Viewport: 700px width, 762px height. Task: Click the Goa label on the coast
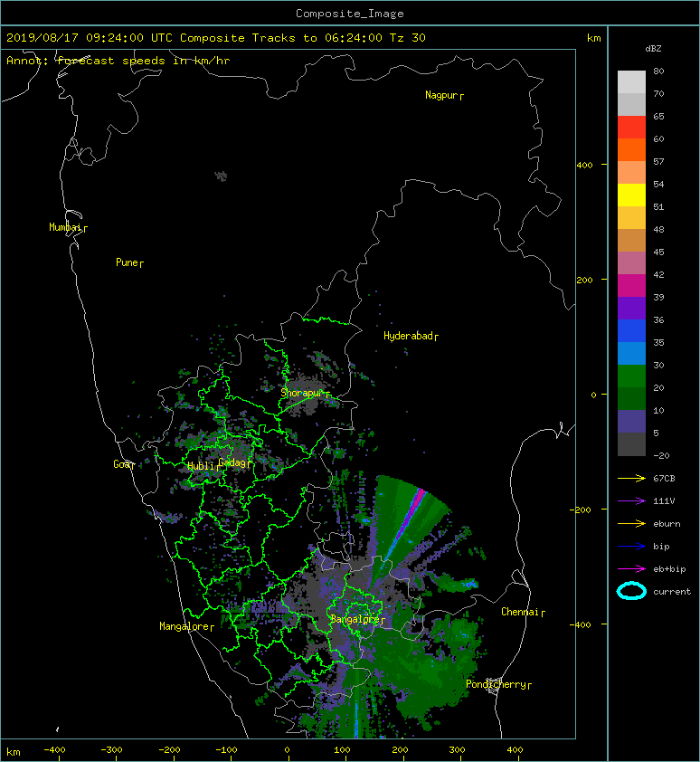[x=121, y=464]
